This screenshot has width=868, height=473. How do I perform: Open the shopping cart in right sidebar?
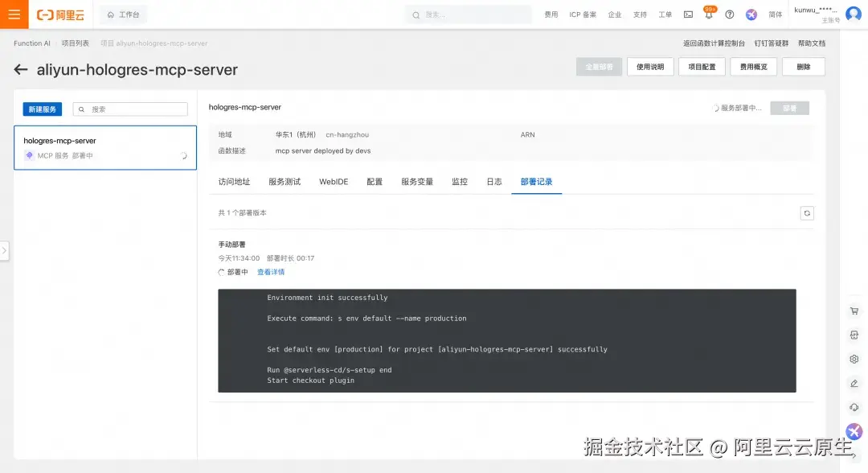pos(854,311)
